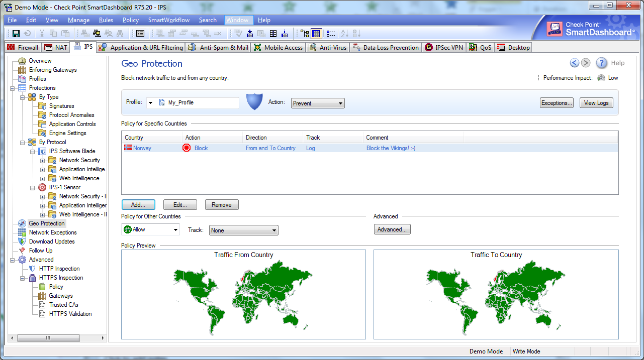Open Application & URL Filtering tab
This screenshot has width=644, height=360.
click(x=141, y=48)
